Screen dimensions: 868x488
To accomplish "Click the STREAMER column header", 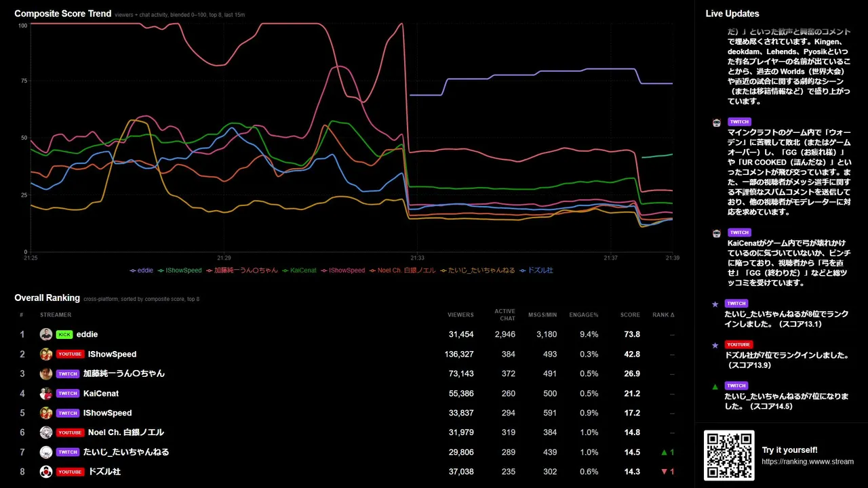I will [56, 315].
